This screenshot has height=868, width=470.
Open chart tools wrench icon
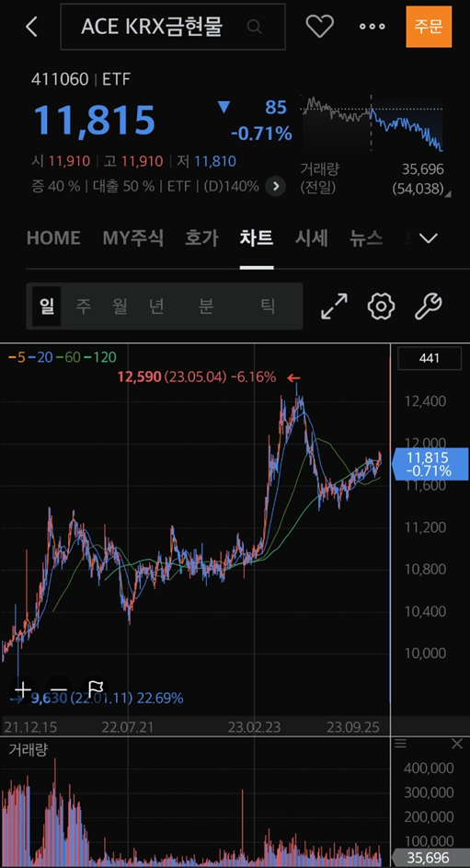point(429,307)
